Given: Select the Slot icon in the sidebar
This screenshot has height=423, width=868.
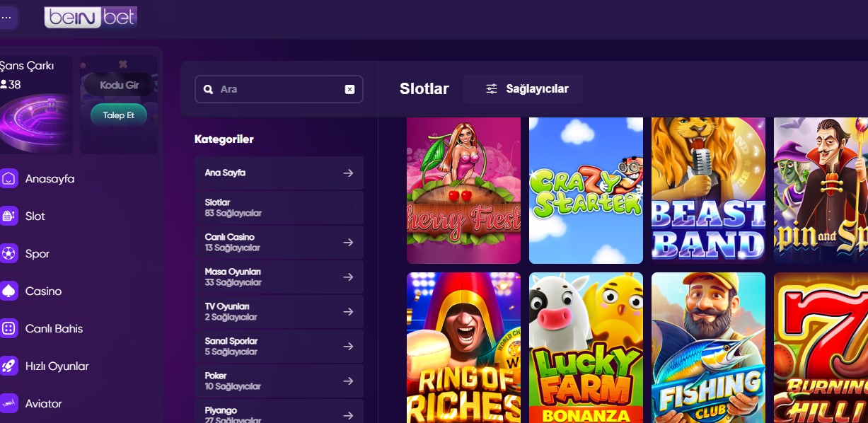Looking at the screenshot, I should [x=8, y=216].
